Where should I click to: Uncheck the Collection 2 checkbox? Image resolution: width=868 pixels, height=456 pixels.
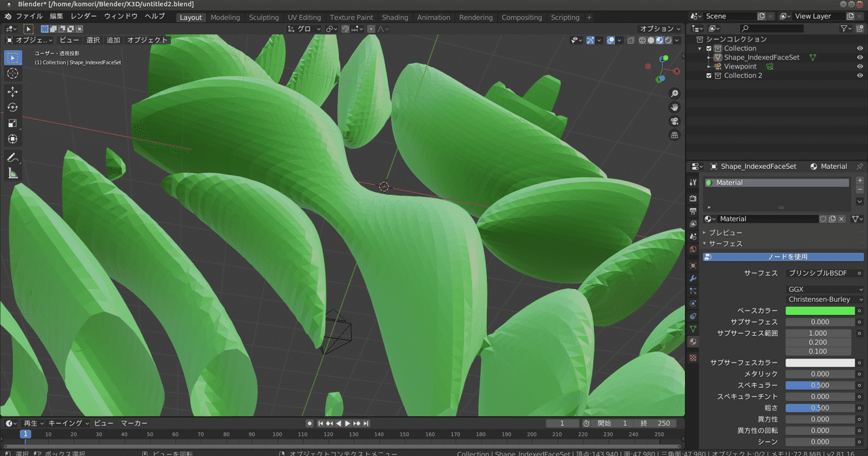709,75
